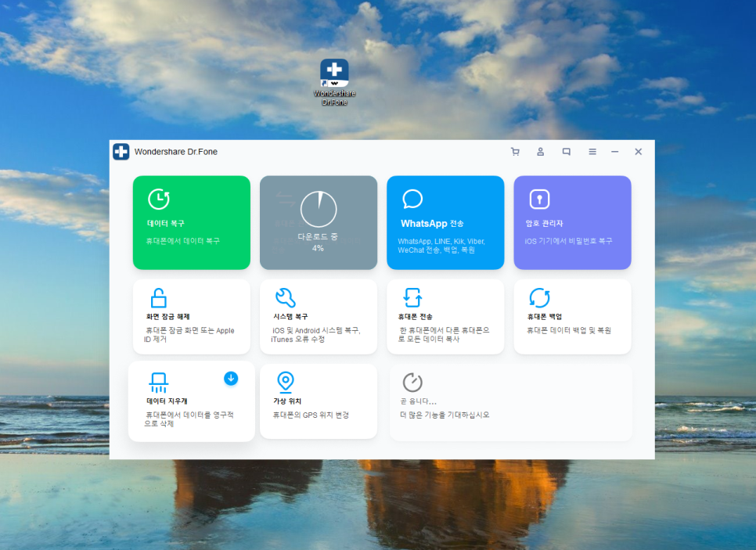Screen dimensions: 756x550
Task: Click the 더 많은 기능을 기대하십시오 text
Action: (x=445, y=415)
